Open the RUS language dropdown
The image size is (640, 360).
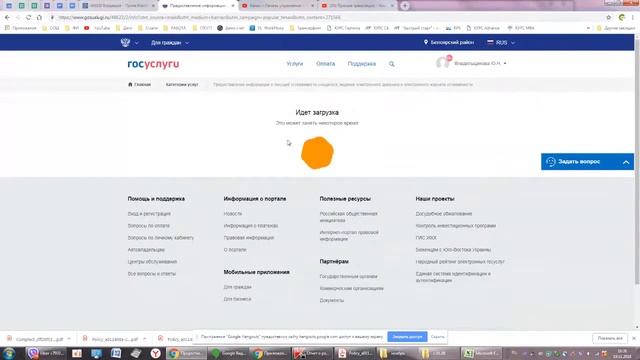(x=501, y=42)
